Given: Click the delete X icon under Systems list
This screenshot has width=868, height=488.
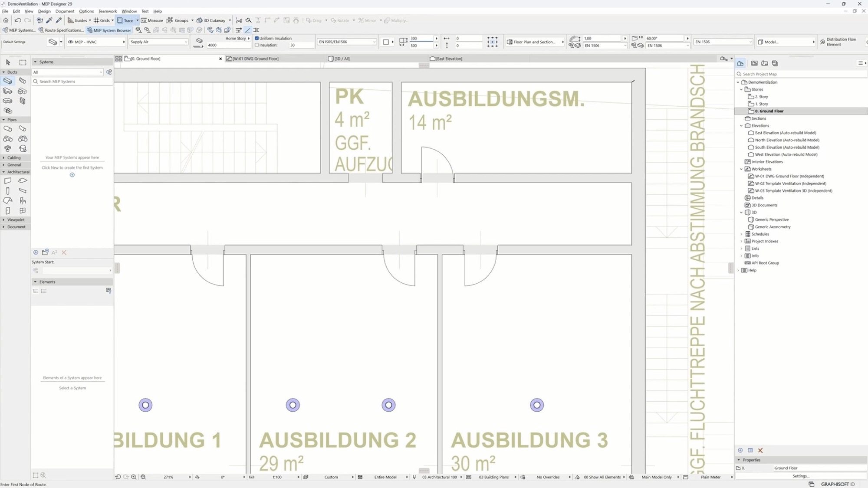Looking at the screenshot, I should (64, 252).
